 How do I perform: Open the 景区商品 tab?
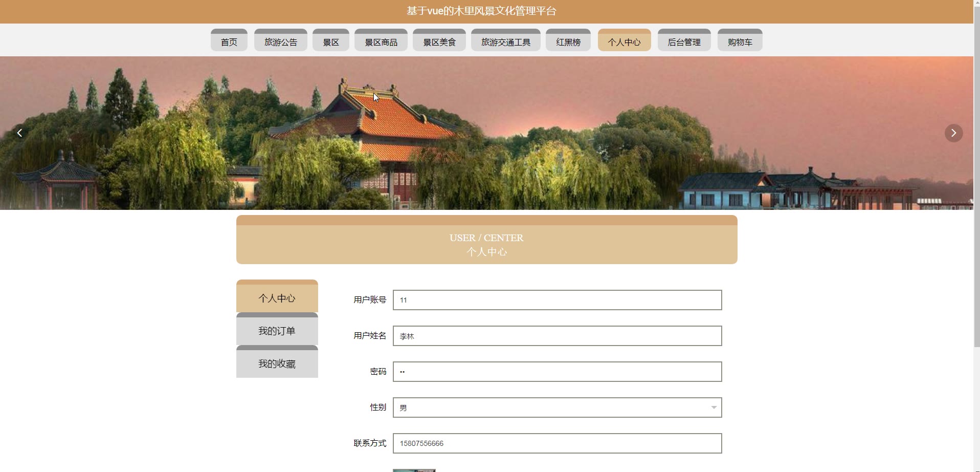click(x=381, y=40)
